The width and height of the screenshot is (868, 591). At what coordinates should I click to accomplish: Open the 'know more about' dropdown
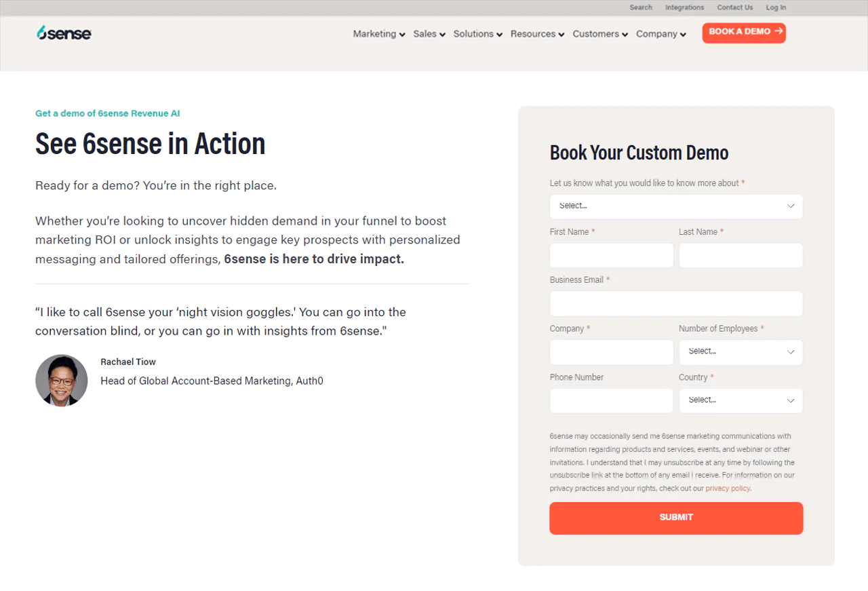pos(676,206)
